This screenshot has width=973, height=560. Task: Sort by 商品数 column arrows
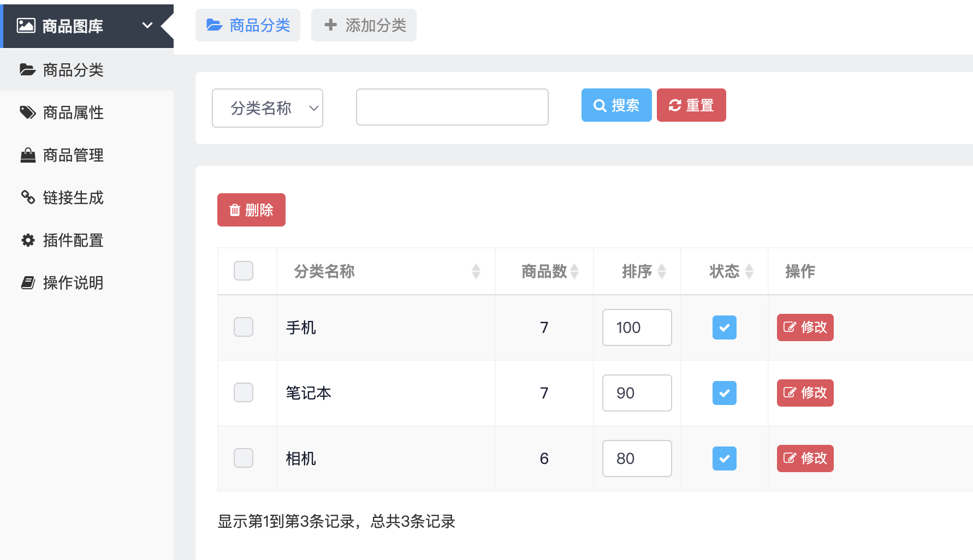(574, 271)
